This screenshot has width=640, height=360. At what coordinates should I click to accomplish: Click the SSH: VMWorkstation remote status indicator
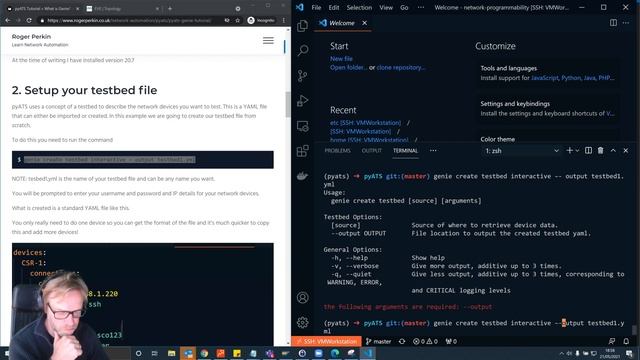[327, 341]
